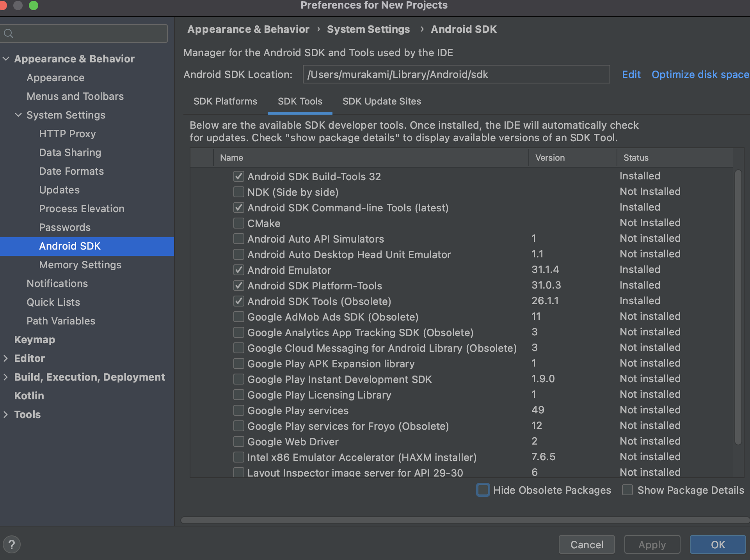Check Google Play services checkbox

click(239, 410)
